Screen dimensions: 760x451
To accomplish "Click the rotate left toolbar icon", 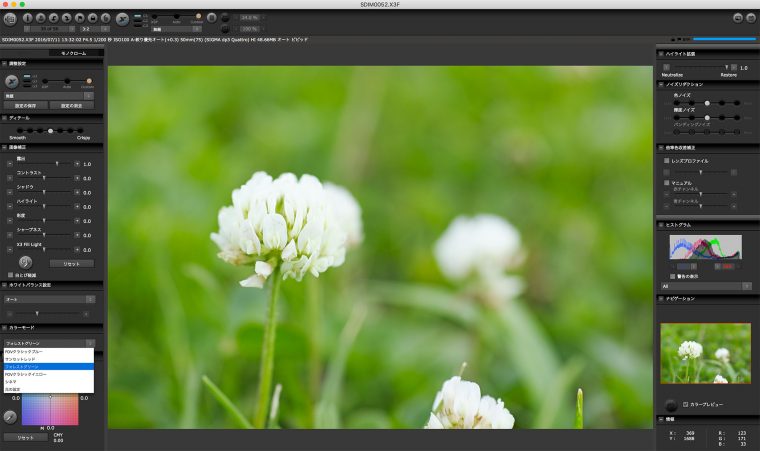I will pos(54,18).
